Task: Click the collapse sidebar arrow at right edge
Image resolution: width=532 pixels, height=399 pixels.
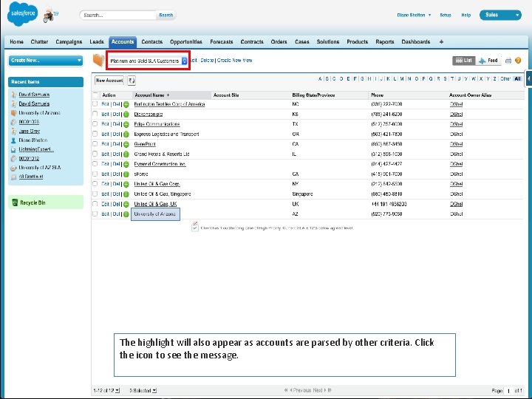Action: click(x=528, y=78)
